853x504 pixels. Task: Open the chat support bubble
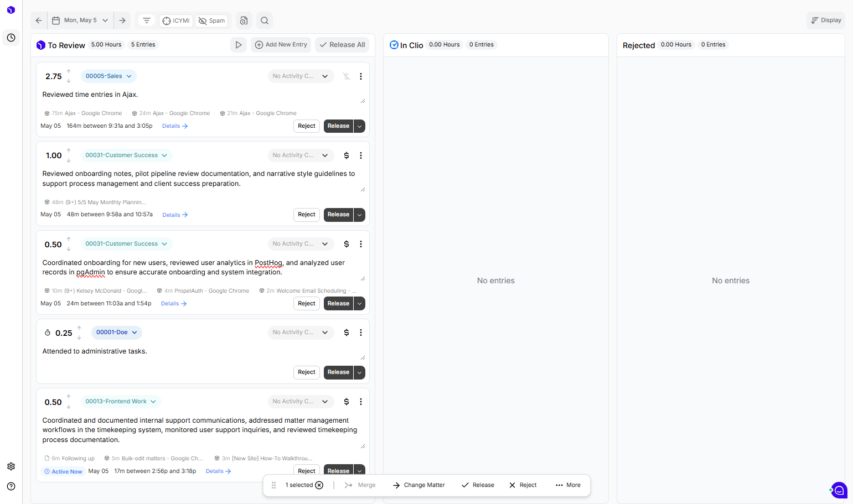point(839,490)
